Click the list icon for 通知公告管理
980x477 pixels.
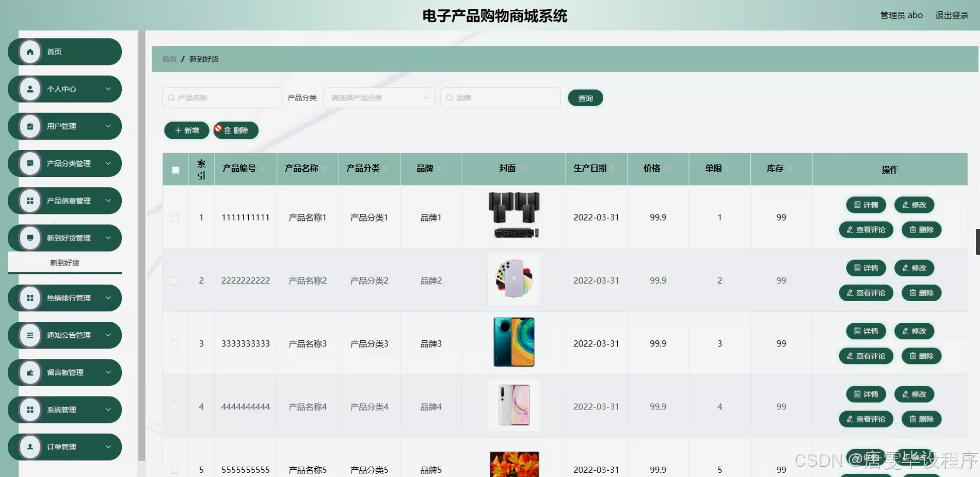[30, 335]
